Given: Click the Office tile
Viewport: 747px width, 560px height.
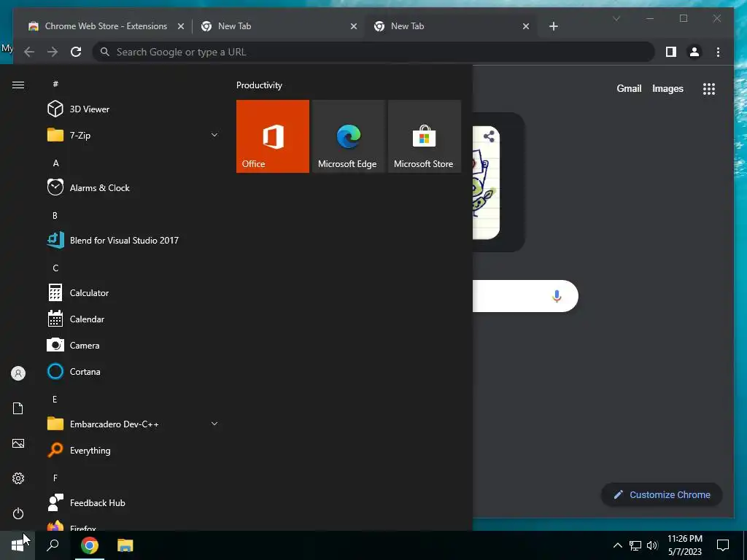Looking at the screenshot, I should [273, 136].
